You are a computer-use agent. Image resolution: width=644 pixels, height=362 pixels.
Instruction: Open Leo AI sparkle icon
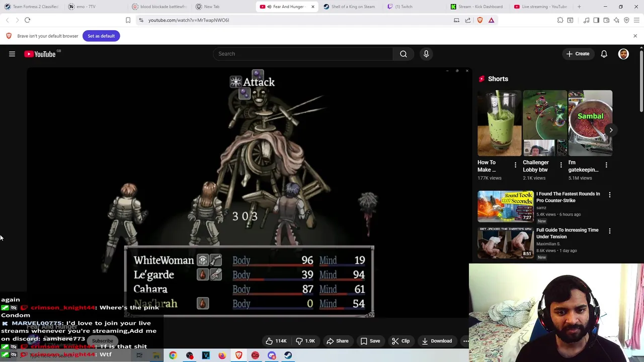(x=616, y=20)
